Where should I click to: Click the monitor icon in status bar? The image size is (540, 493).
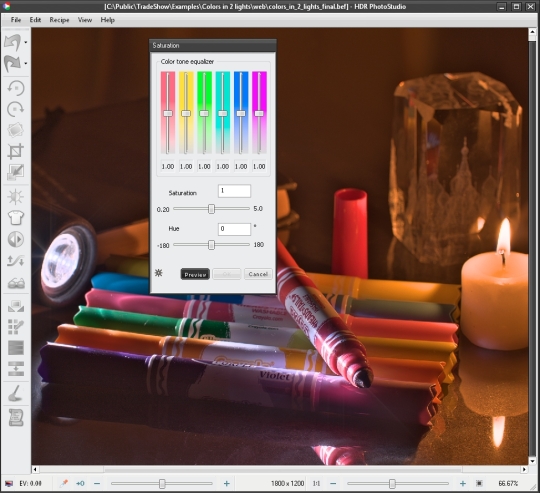9,484
